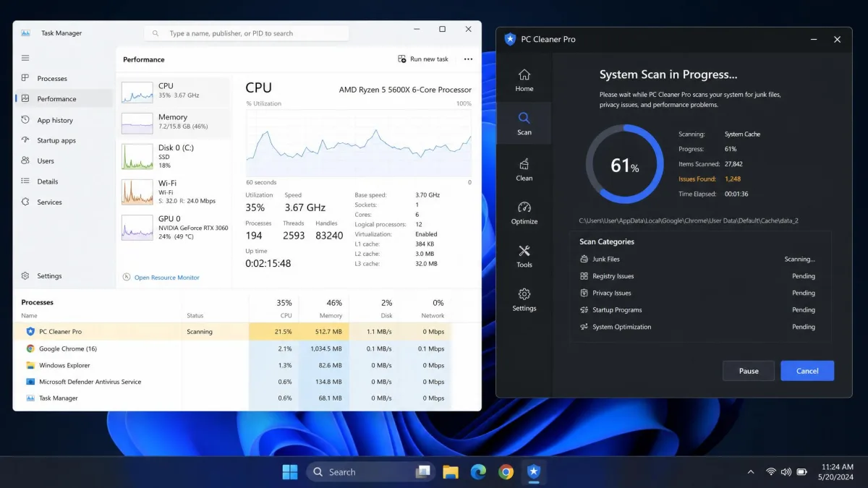868x488 pixels.
Task: Open Settings gear in PC Cleaner Pro sidebar
Action: 524,299
